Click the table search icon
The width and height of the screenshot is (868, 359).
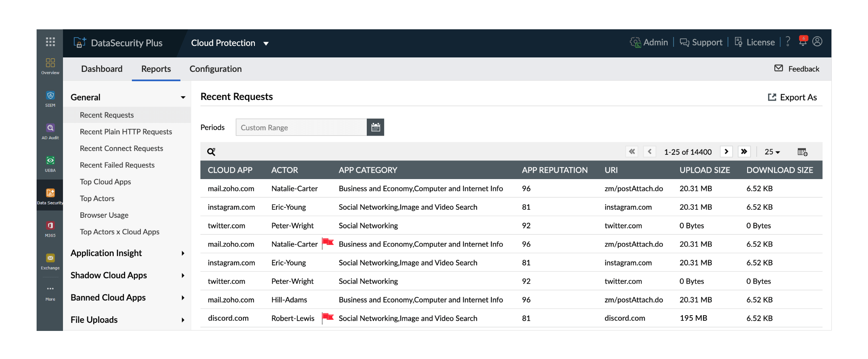point(211,152)
